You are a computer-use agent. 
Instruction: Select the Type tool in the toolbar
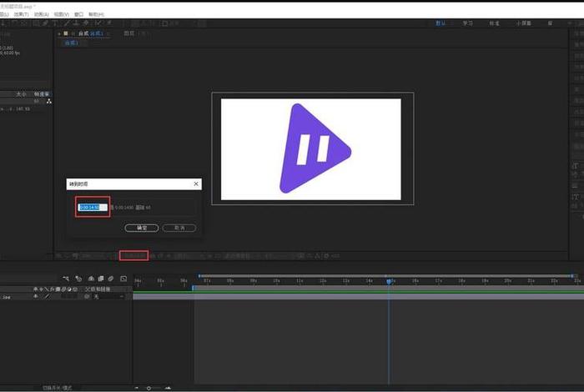click(x=55, y=23)
